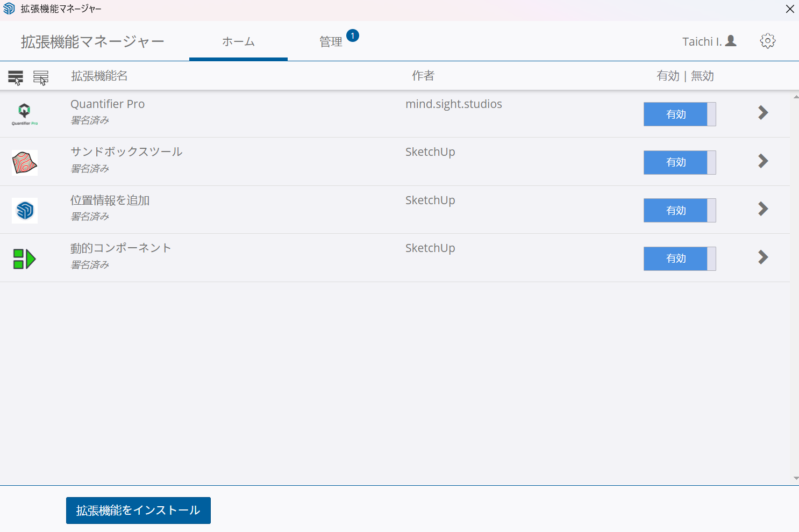Expand サンドボックスツール details chevron
Screen dimensions: 799x532
coord(763,161)
